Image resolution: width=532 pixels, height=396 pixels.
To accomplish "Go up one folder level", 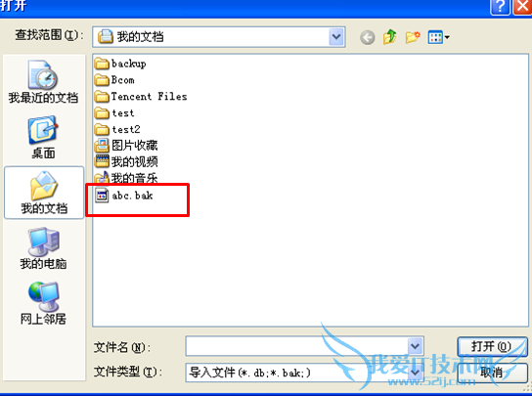I will (x=390, y=37).
